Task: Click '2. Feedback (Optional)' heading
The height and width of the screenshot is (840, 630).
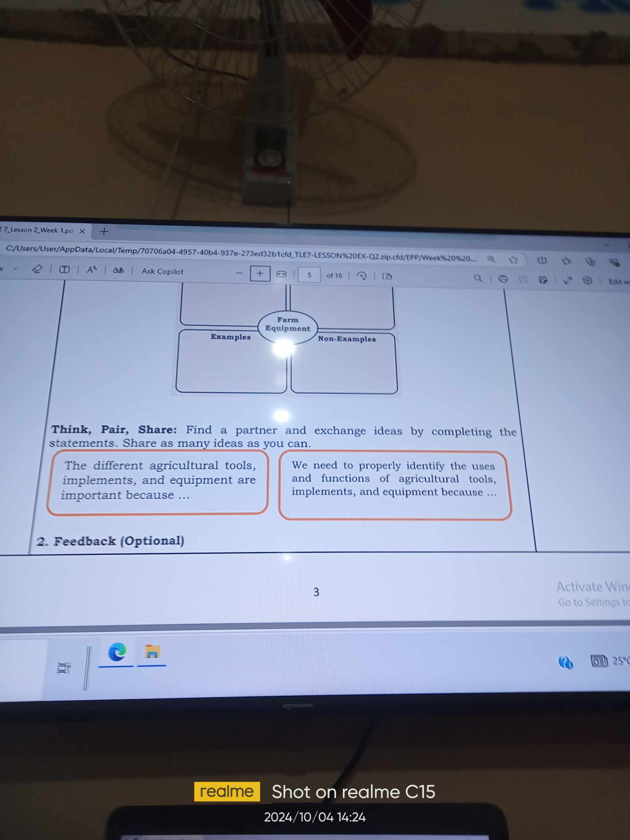Action: click(110, 541)
